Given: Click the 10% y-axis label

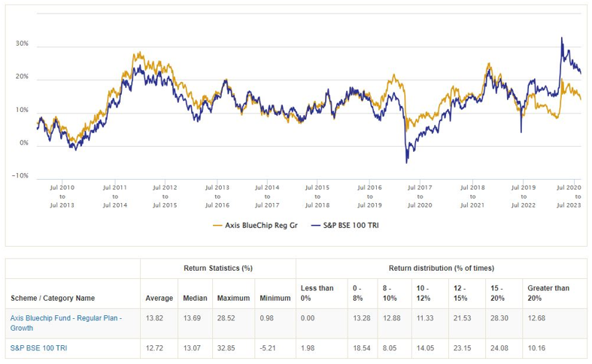Looking at the screenshot, I should click(22, 110).
